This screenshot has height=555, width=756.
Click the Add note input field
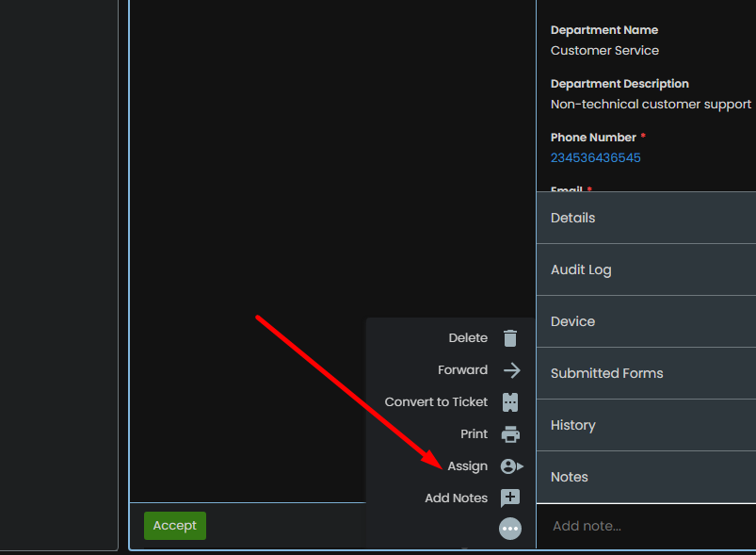coord(646,526)
